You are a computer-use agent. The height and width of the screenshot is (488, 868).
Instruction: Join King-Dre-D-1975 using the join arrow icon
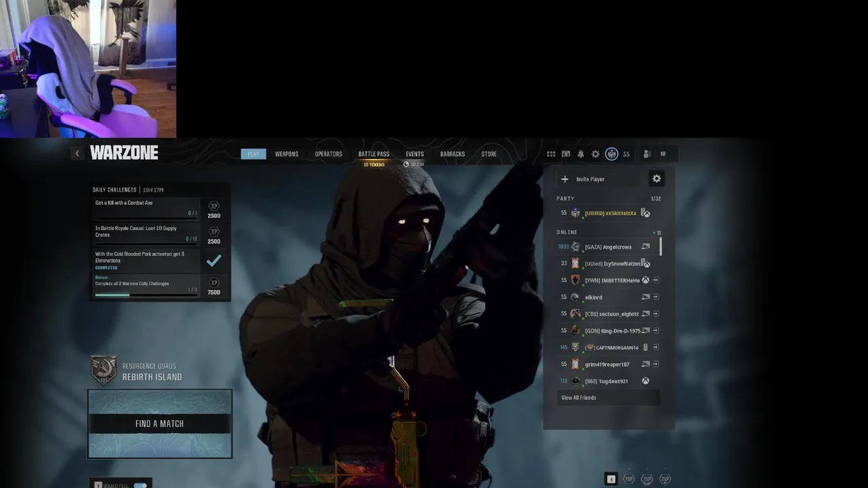pos(656,331)
